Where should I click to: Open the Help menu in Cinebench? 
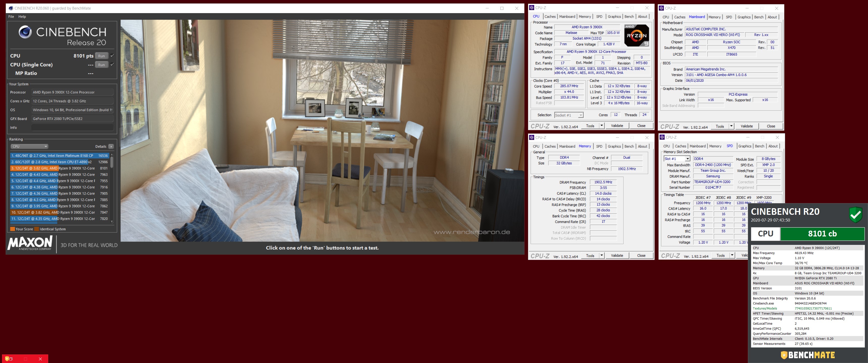point(22,16)
